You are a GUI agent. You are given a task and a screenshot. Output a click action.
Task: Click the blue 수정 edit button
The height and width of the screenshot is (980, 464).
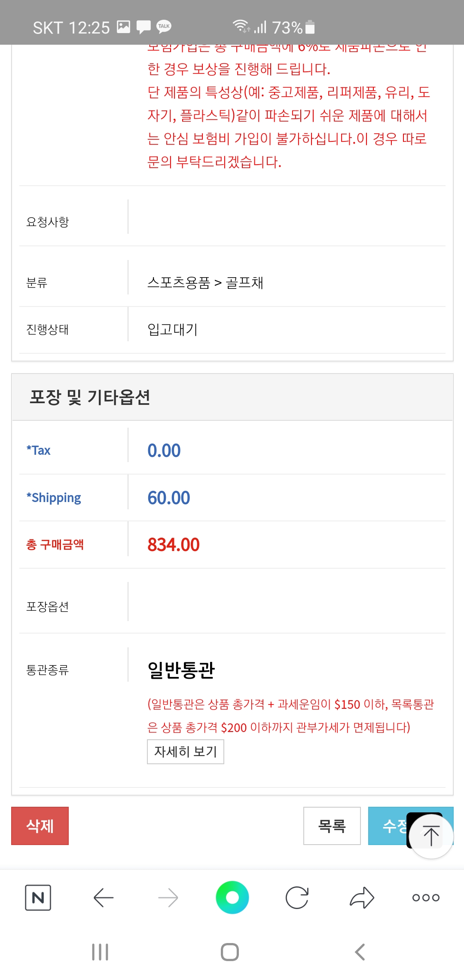pyautogui.click(x=389, y=826)
